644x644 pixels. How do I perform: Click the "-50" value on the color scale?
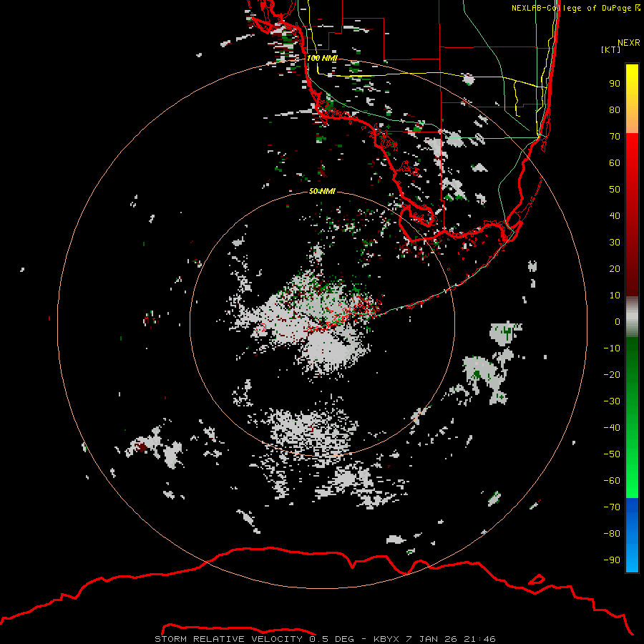612,454
